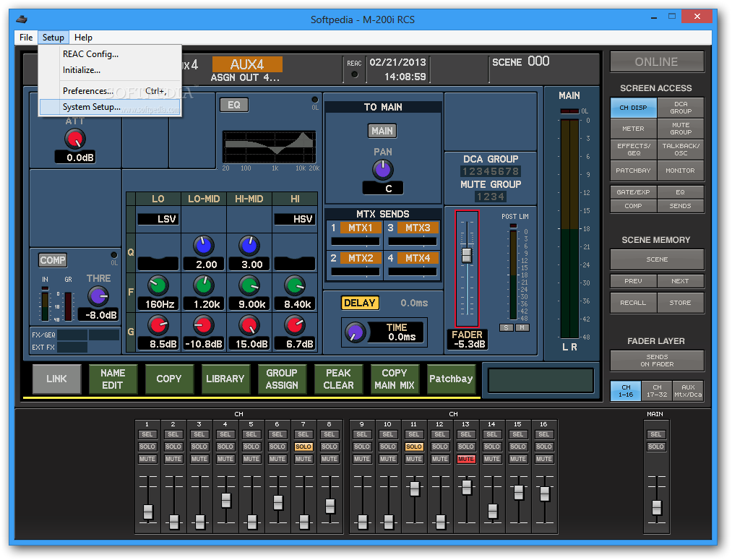Click the HI-MID frequency green knob

point(249,285)
